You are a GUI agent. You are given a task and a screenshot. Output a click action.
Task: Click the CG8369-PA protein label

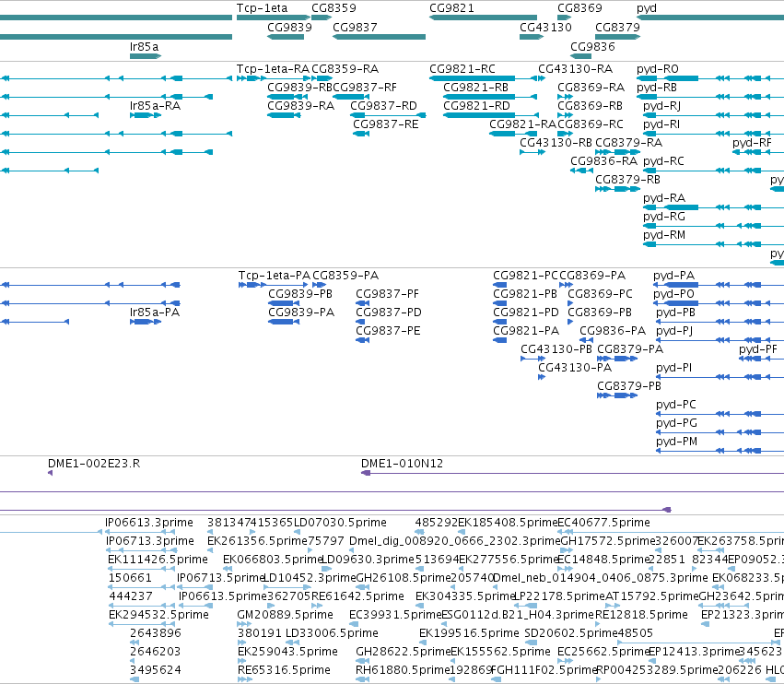(x=592, y=276)
